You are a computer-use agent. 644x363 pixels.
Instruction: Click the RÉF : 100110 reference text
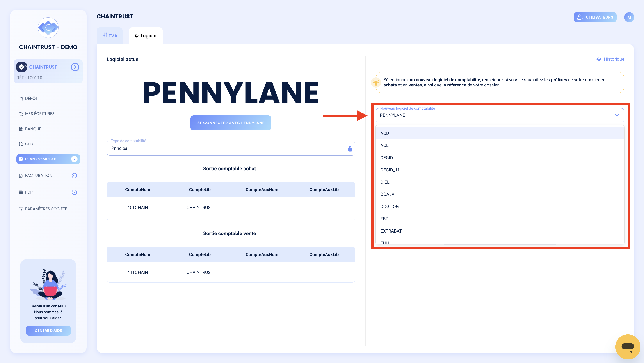tap(29, 78)
